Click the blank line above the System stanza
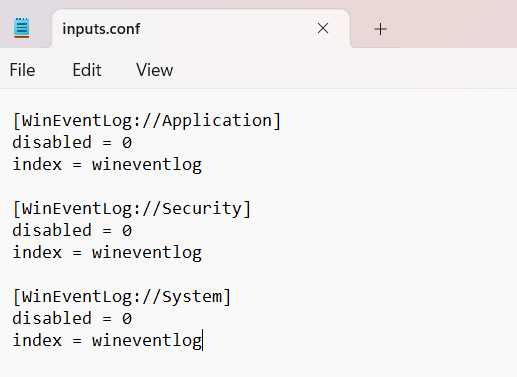 (258, 274)
